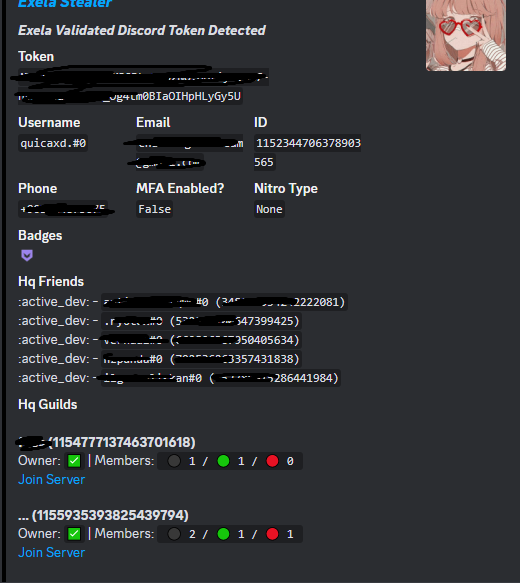
Task: Click the green circle in second guild members
Action: (x=223, y=534)
